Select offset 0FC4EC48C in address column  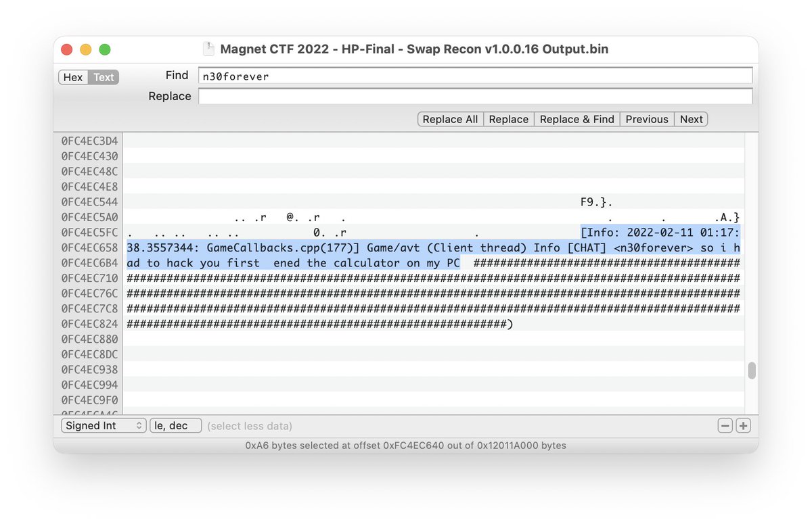point(89,171)
